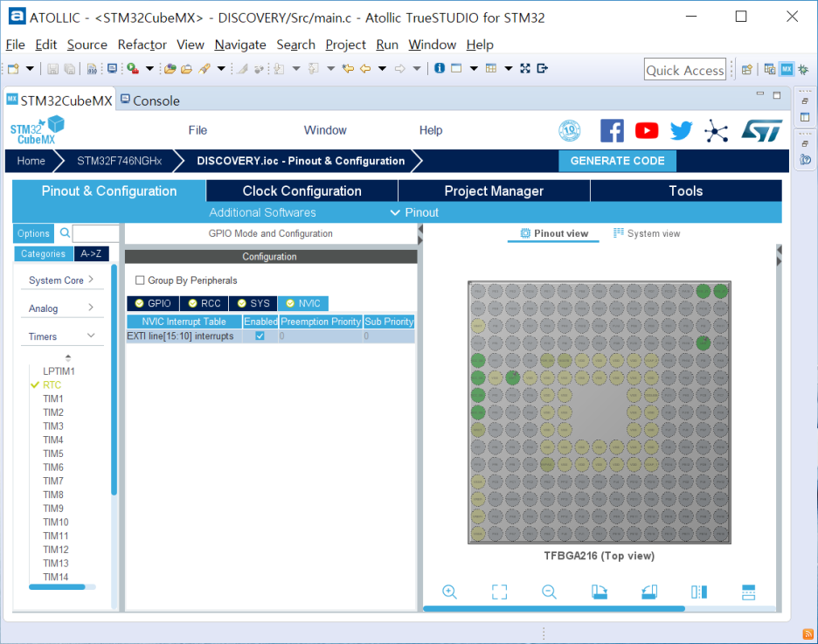The image size is (818, 644).
Task: Click the Back navigation arrow icon
Action: (x=365, y=68)
